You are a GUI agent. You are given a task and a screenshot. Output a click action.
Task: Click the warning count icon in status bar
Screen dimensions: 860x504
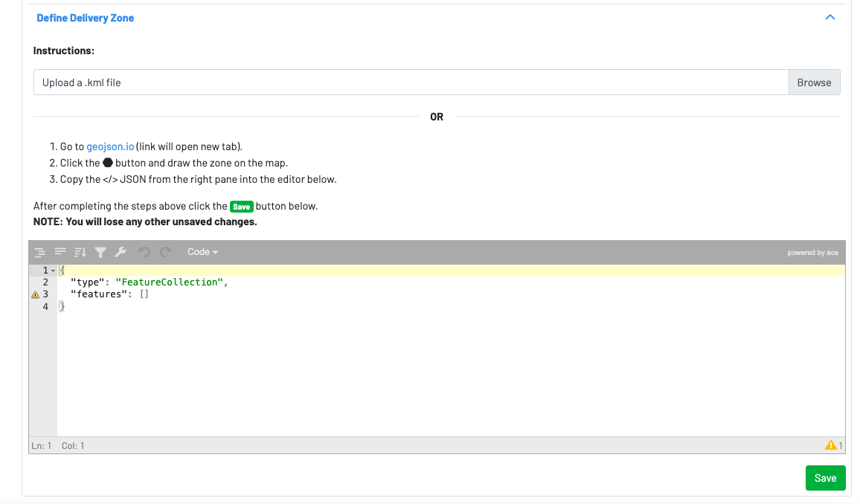coord(831,445)
